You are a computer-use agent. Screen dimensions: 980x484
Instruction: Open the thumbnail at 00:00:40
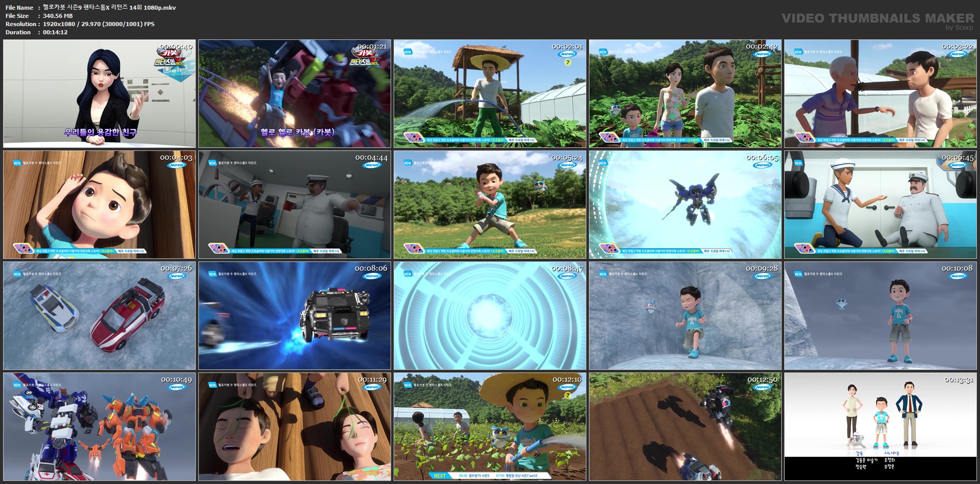100,94
